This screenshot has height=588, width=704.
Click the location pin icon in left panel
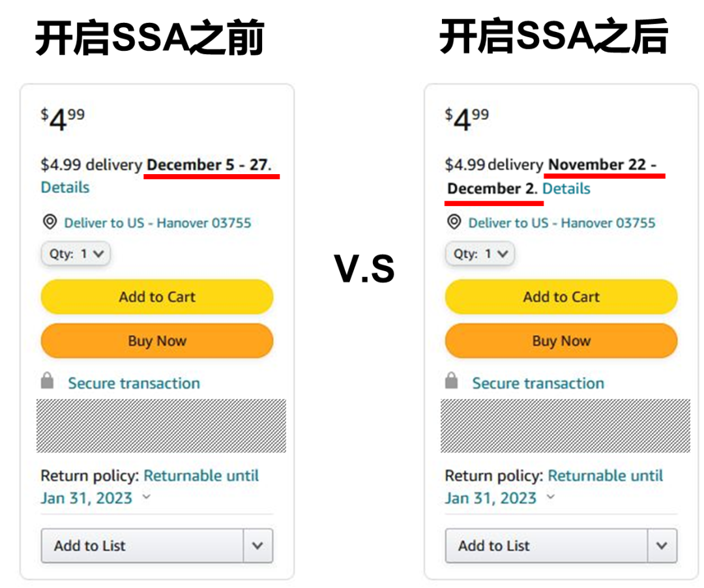tap(50, 222)
